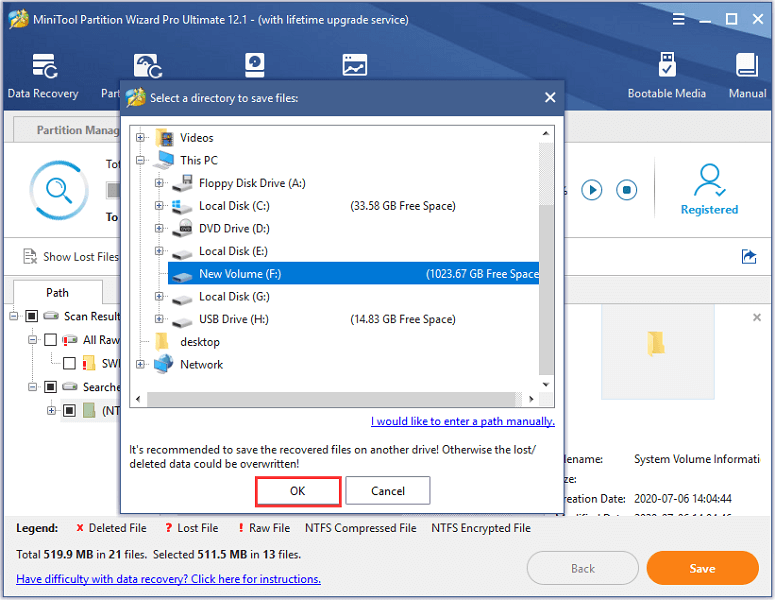The image size is (775, 600).
Task: Confirm directory with OK button
Action: click(x=298, y=491)
